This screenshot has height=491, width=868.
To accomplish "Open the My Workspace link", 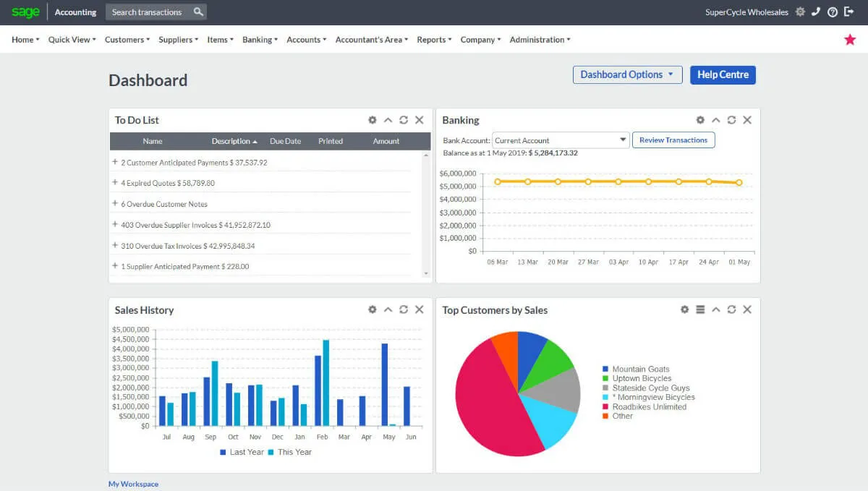I will point(133,483).
